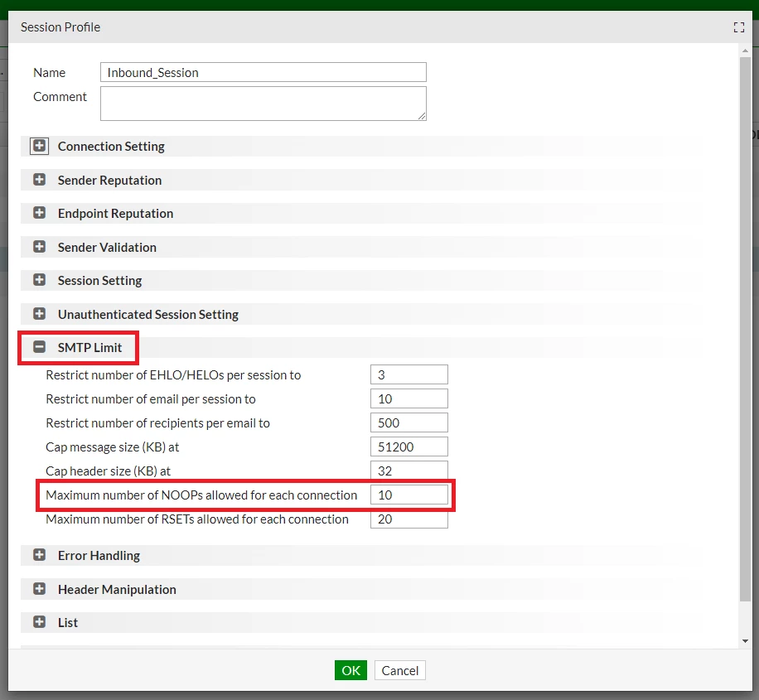
Task: Click the Sender Validation heading text
Action: pyautogui.click(x=107, y=248)
